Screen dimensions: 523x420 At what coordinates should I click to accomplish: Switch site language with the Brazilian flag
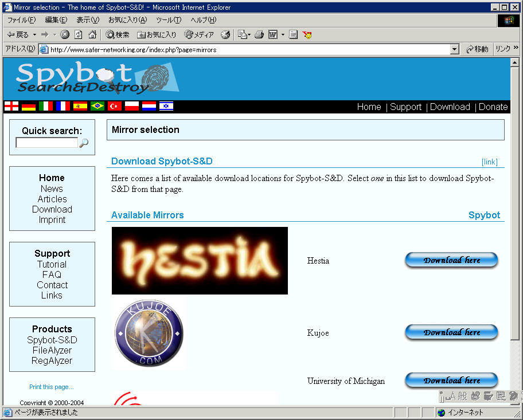click(x=97, y=107)
